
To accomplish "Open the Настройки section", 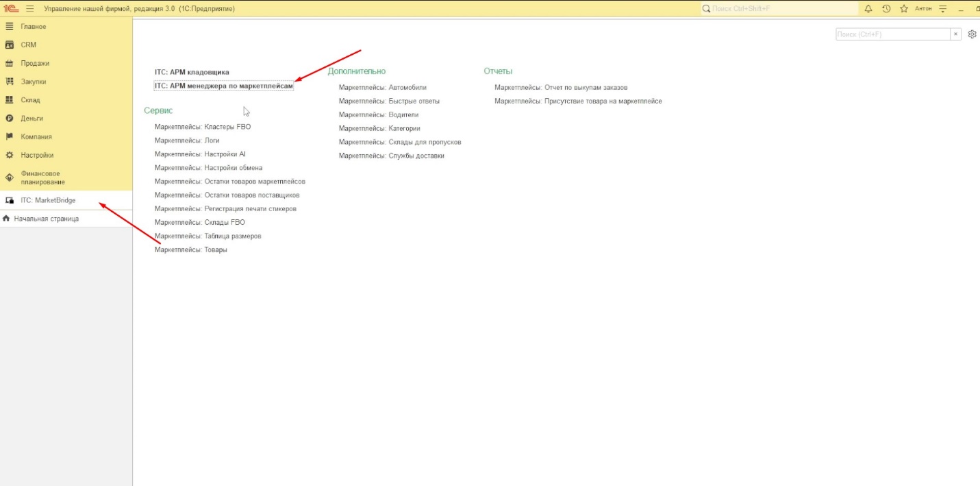I will (x=66, y=155).
